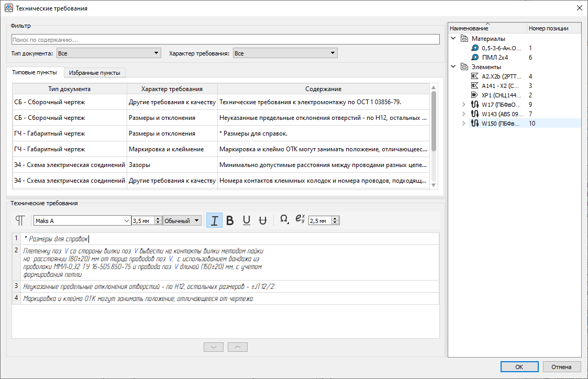This screenshot has width=588, height=379.
Task: Toggle underline text formatting
Action: pyautogui.click(x=246, y=220)
